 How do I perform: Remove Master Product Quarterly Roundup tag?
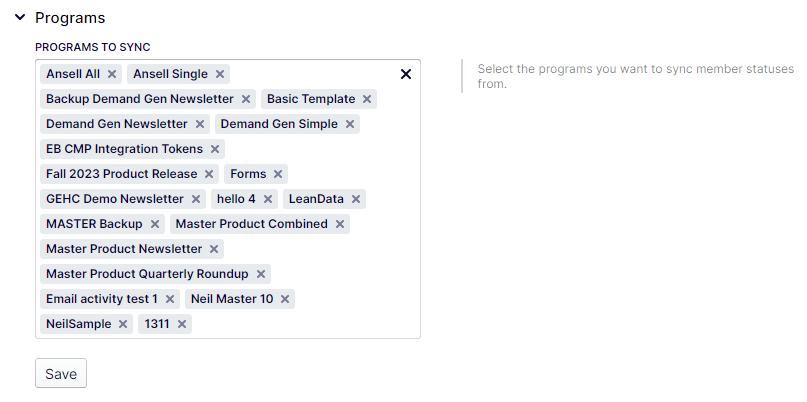pos(261,274)
